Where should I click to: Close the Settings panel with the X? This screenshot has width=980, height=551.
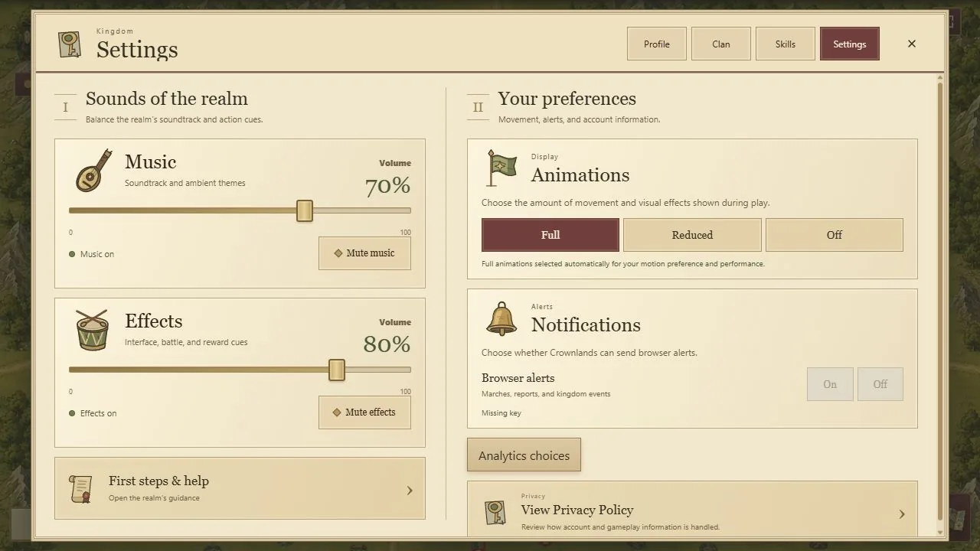(911, 44)
